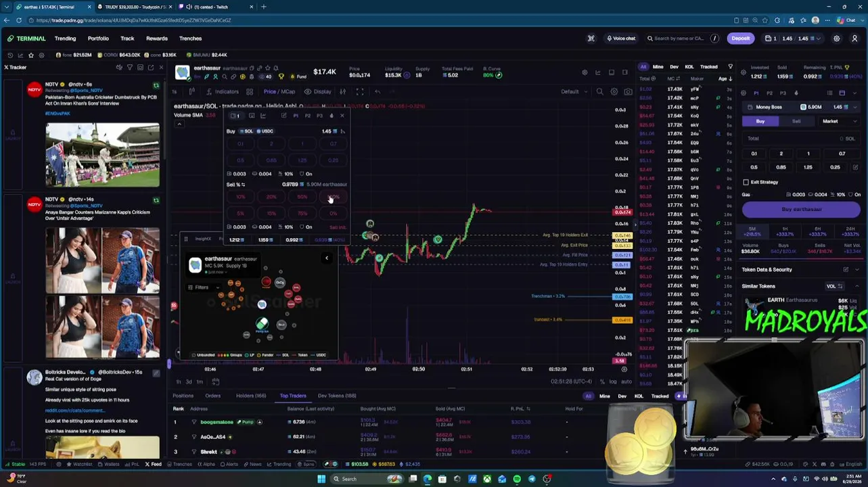Choose the 0.1 SOL preset amount
868x487 pixels.
[754, 154]
